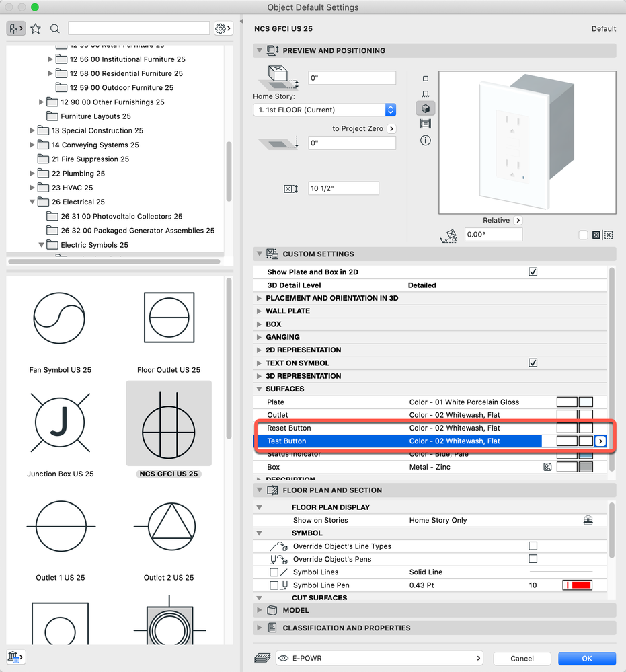Expand Placement and Orientation in 3D

pos(259,298)
